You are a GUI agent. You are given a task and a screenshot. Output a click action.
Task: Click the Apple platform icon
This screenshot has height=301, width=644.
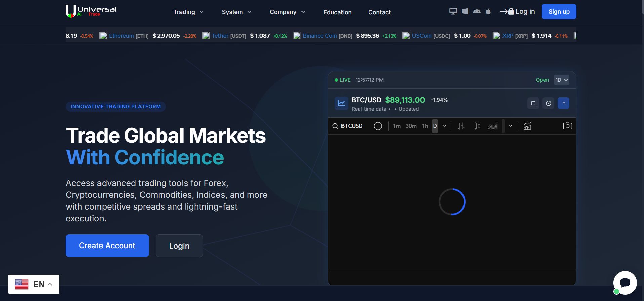pyautogui.click(x=488, y=11)
